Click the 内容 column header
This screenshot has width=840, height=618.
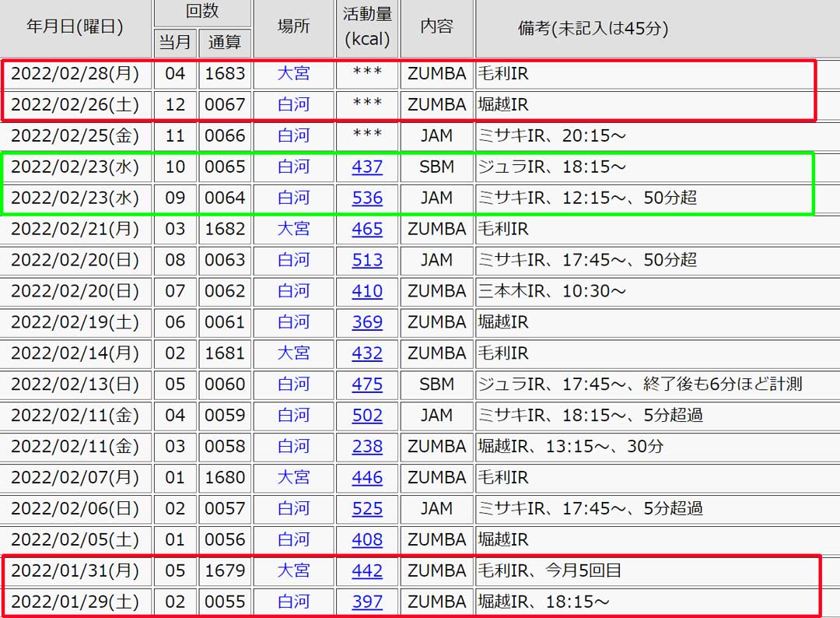[x=436, y=26]
